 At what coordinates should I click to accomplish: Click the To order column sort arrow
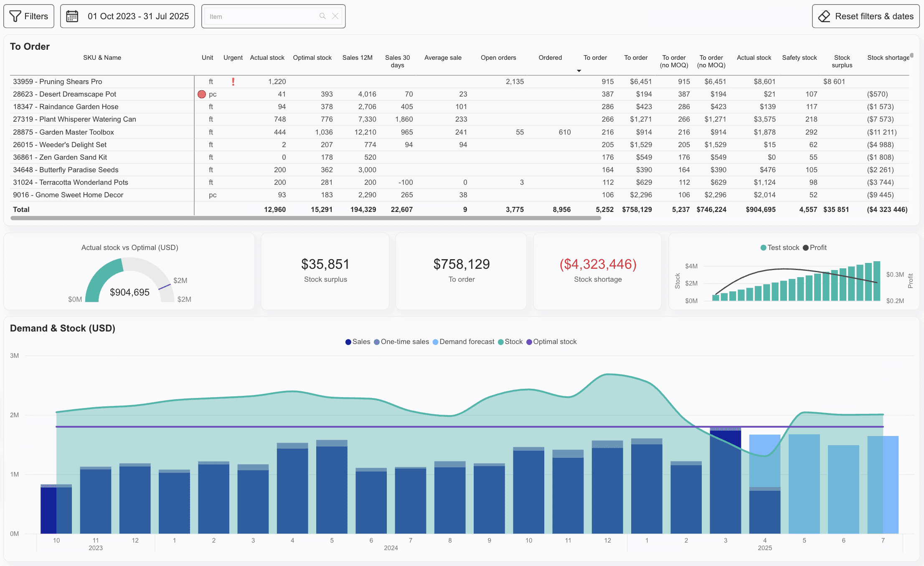coord(579,71)
